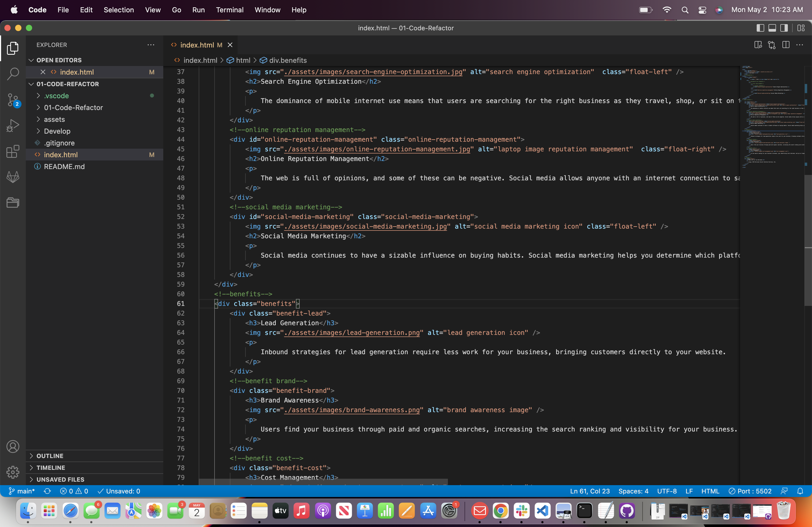This screenshot has width=812, height=527.
Task: Open the GitLab fox icon view
Action: click(x=13, y=177)
